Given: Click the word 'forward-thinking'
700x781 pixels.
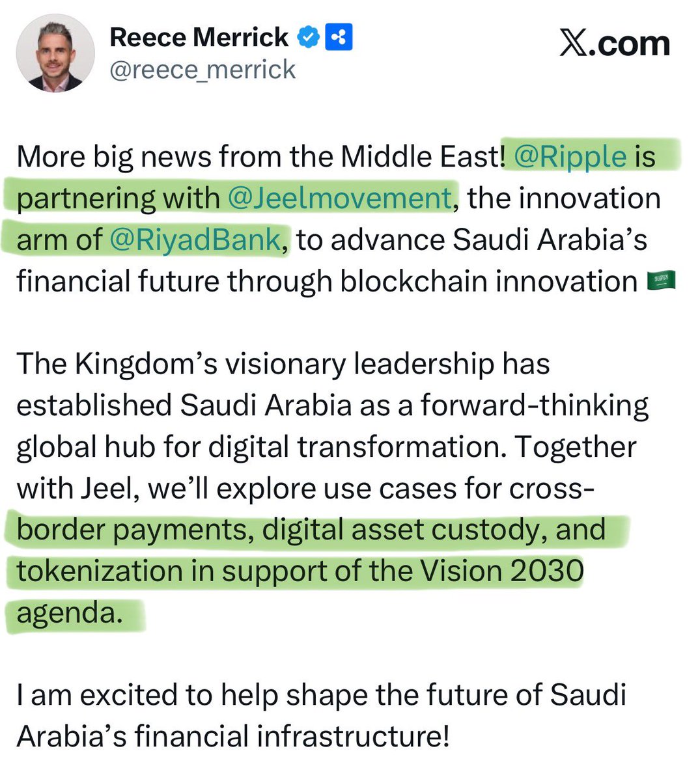Looking at the screenshot, I should click(x=535, y=405).
